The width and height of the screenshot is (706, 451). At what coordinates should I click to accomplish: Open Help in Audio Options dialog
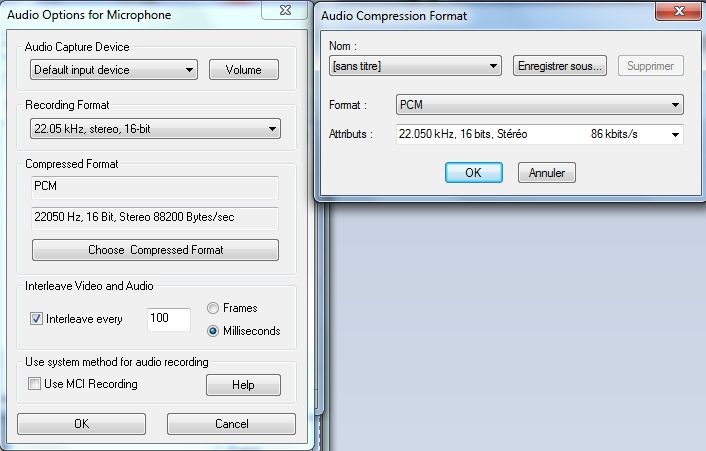click(x=243, y=385)
